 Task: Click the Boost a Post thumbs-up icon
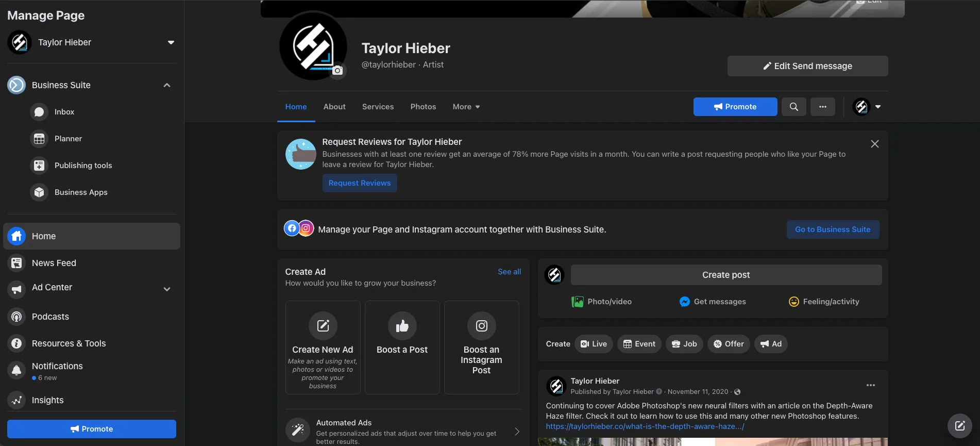pyautogui.click(x=402, y=325)
